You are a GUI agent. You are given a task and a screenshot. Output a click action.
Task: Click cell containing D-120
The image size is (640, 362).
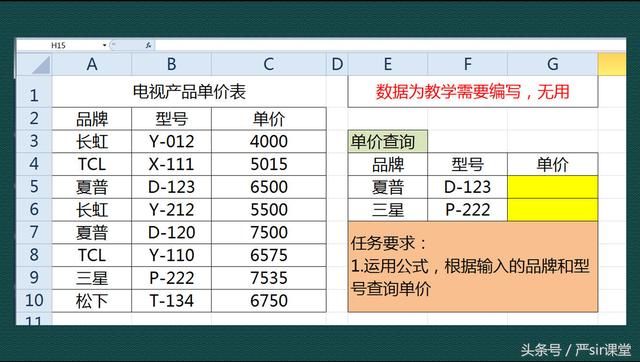coord(171,233)
